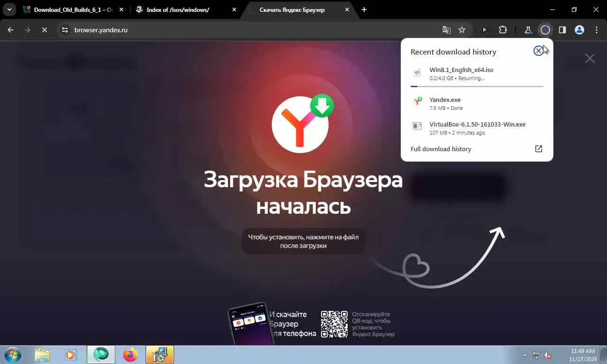Click the Win8.1 ISO file icon

[x=417, y=73]
